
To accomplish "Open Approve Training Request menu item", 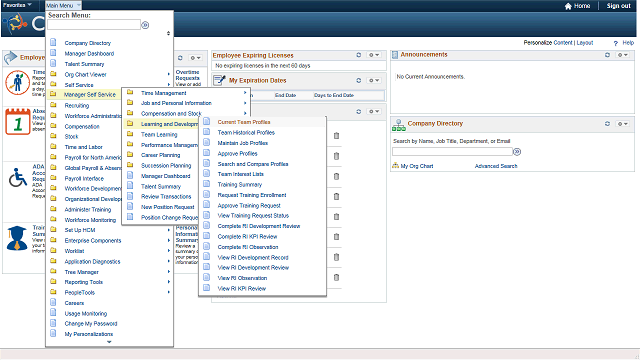I will coord(249,205).
